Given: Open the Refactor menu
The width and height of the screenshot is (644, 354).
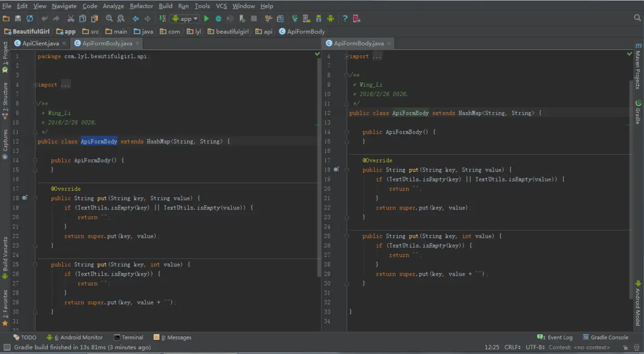Looking at the screenshot, I should click(141, 6).
